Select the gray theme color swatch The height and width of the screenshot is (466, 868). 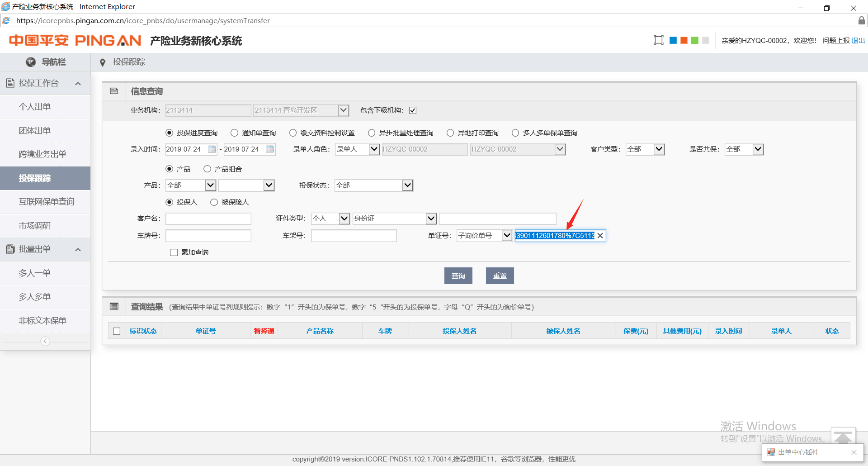(706, 40)
